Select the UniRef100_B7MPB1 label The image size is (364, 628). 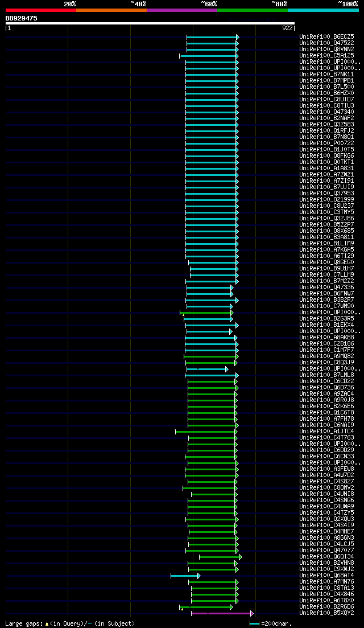tap(326, 80)
